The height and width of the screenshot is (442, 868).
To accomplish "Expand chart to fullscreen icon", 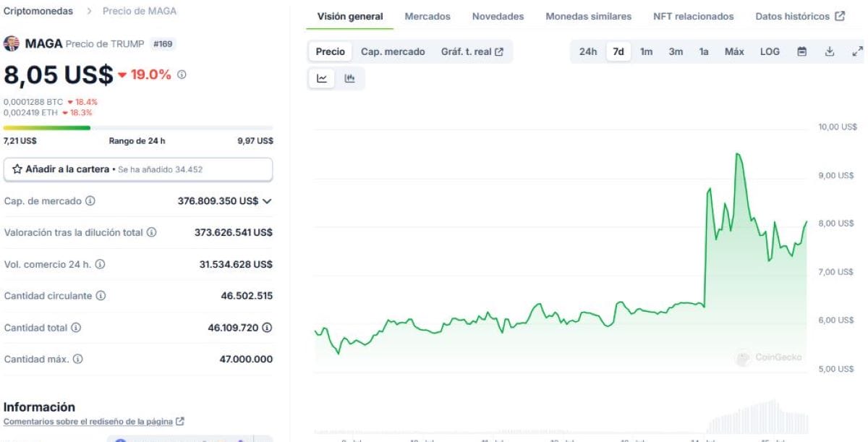I will click(x=857, y=51).
